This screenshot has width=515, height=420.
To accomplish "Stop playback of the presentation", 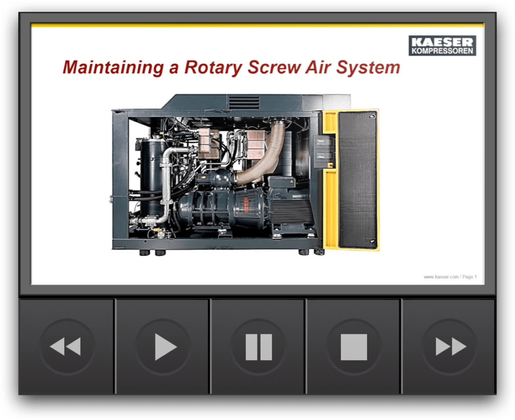I will 356,346.
